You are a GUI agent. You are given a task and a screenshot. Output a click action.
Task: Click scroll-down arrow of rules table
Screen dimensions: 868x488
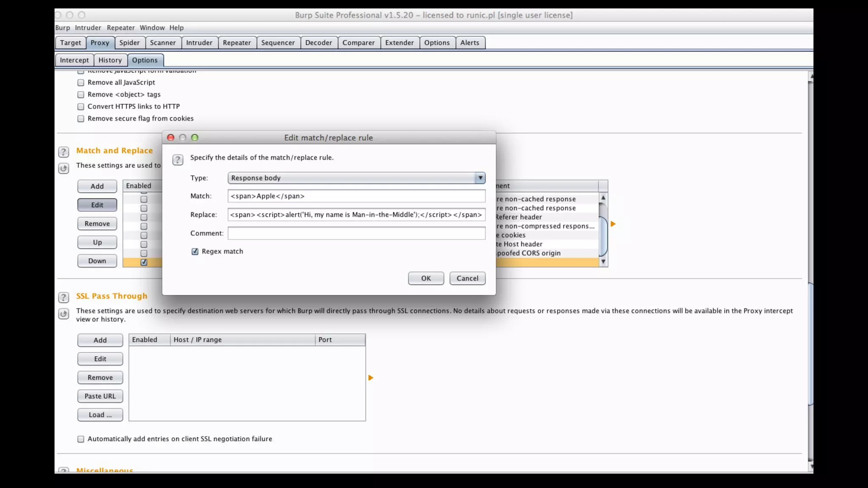pyautogui.click(x=603, y=262)
